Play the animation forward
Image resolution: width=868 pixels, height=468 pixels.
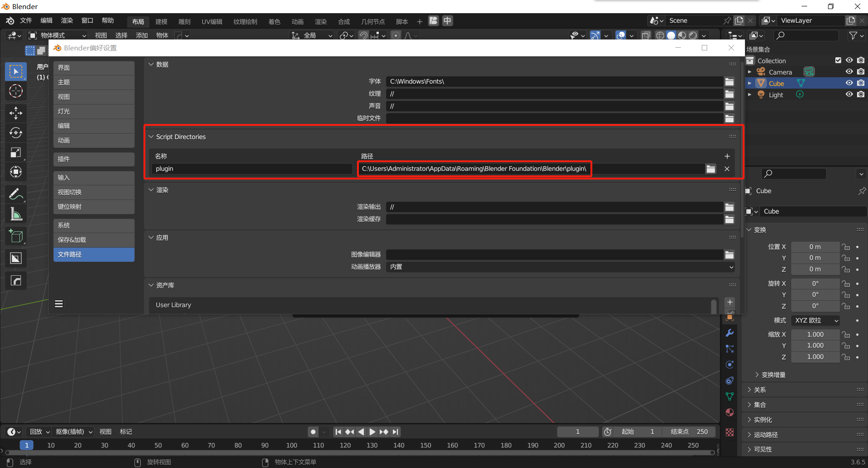[x=372, y=432]
